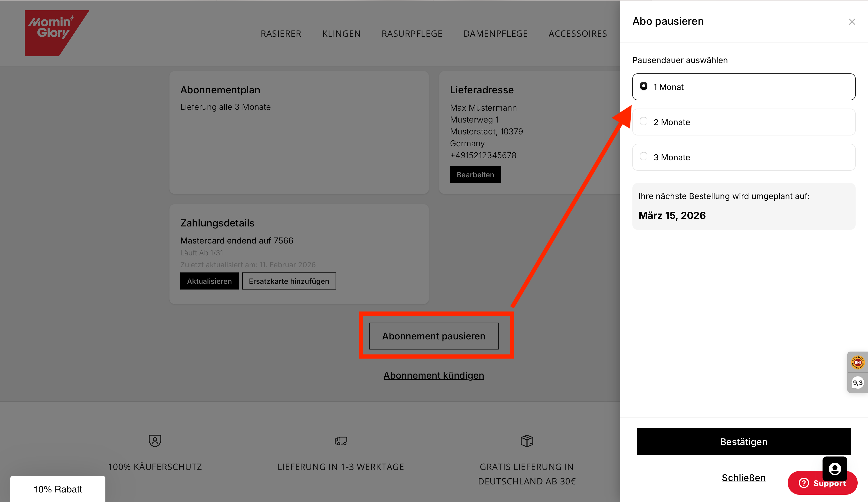Open the user account chat icon
Screen dimensions: 868x502
pos(835,469)
